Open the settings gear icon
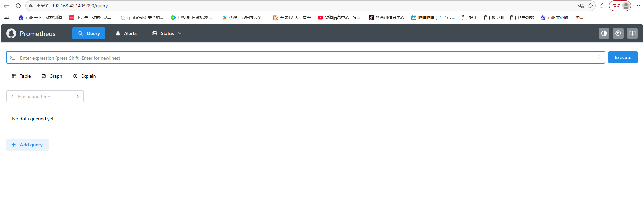 618,33
